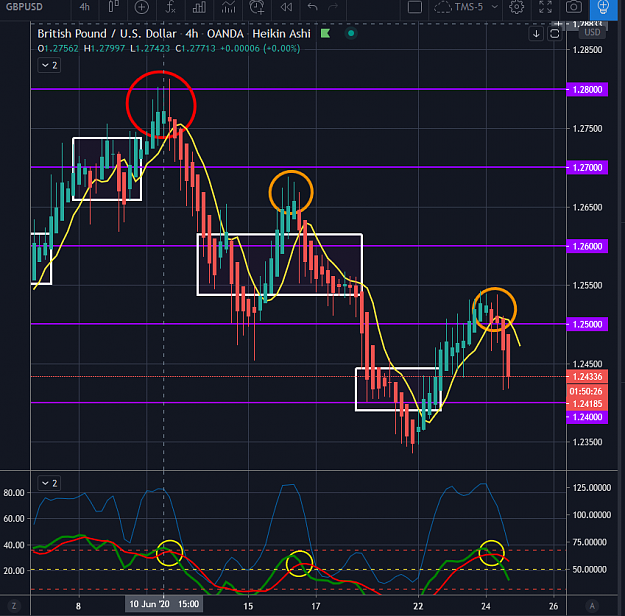Expand the TMS-5 layout dropdown arrow
This screenshot has width=625, height=616.
(x=495, y=7)
